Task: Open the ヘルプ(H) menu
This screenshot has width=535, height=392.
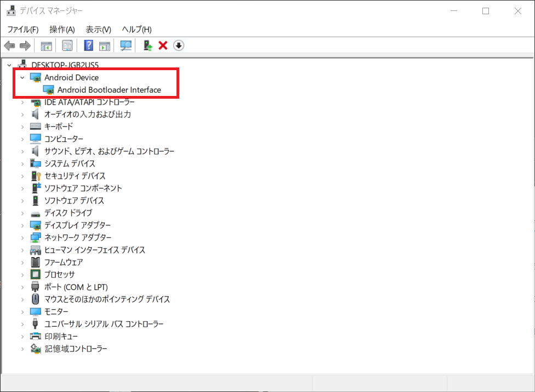Action: click(x=137, y=30)
